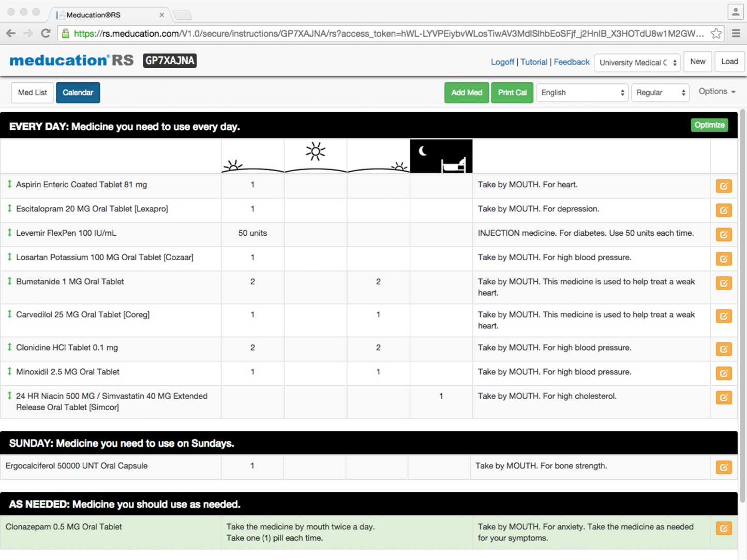
Task: Click the Optimize button
Action: (710, 125)
